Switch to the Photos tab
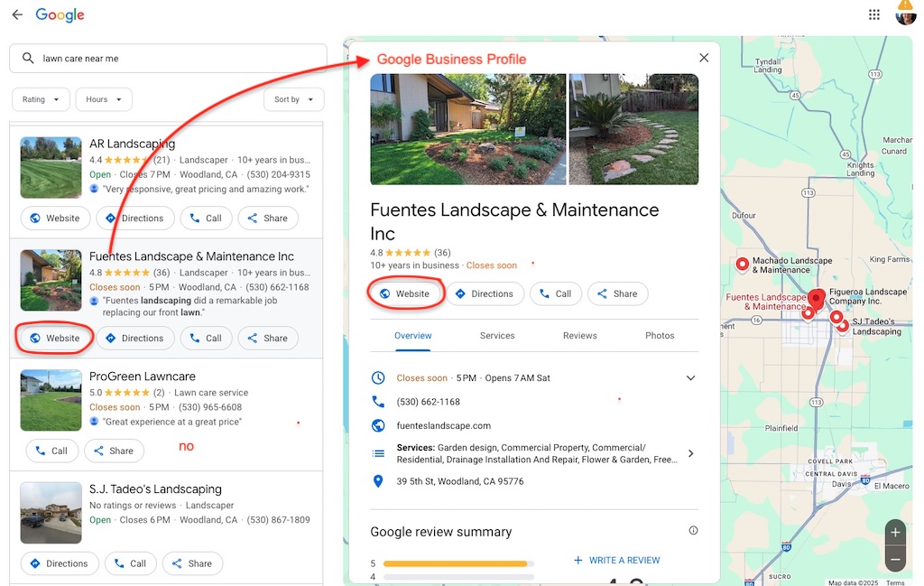 pyautogui.click(x=660, y=336)
